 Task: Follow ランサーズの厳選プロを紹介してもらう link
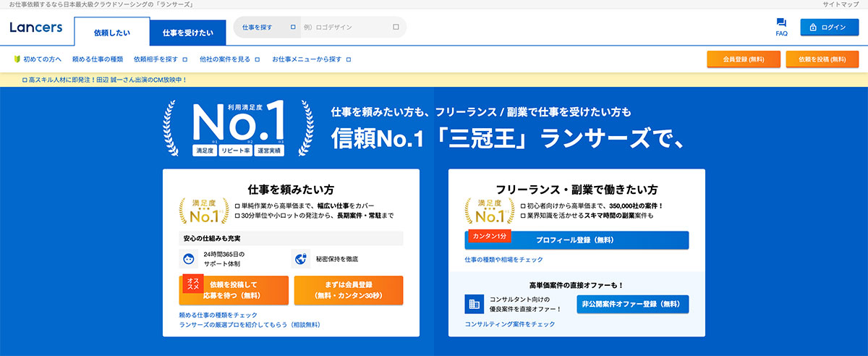point(250,325)
